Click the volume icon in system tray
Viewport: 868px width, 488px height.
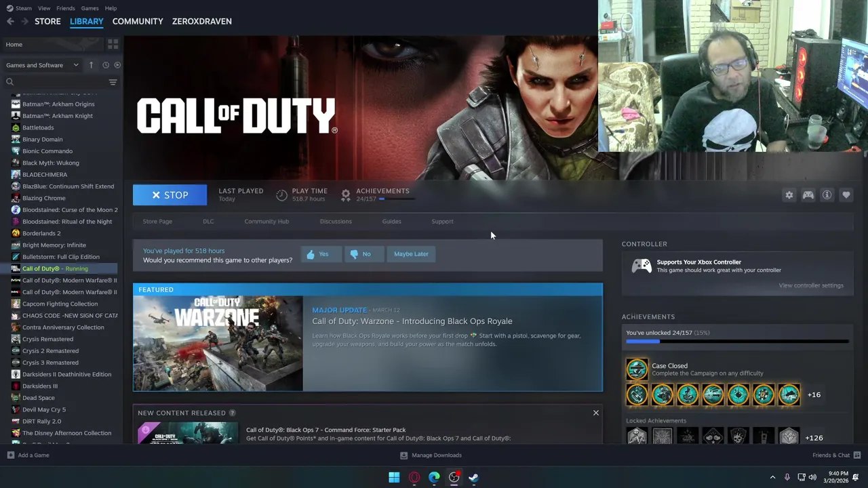[812, 477]
